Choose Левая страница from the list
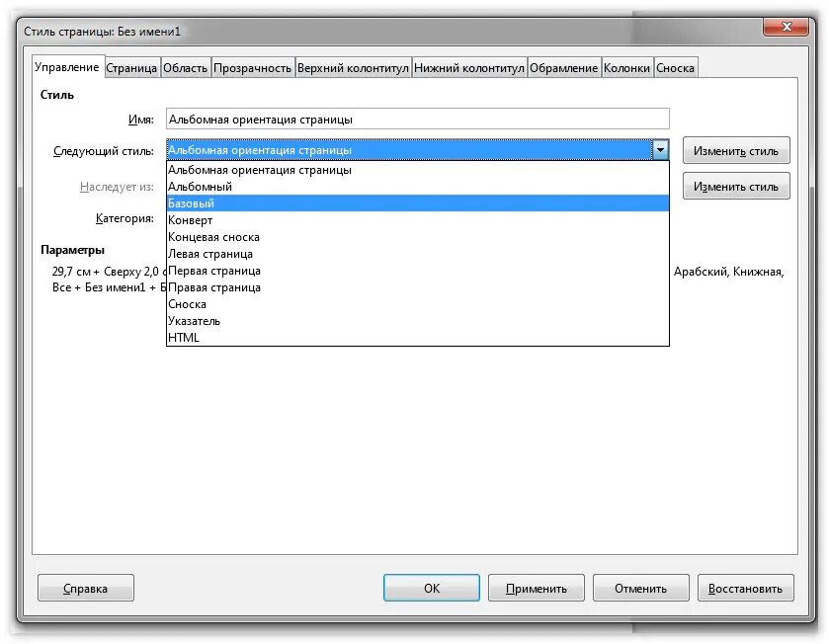The height and width of the screenshot is (644, 829). 418,254
